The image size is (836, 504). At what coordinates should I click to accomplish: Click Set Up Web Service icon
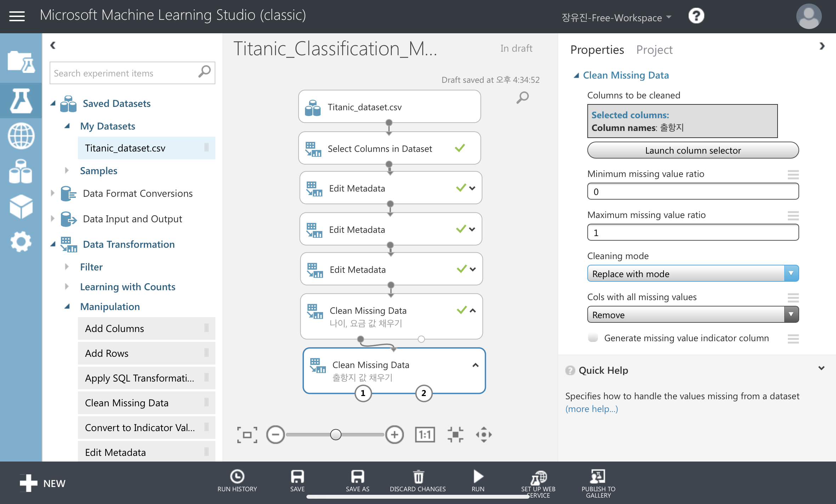[x=538, y=477]
